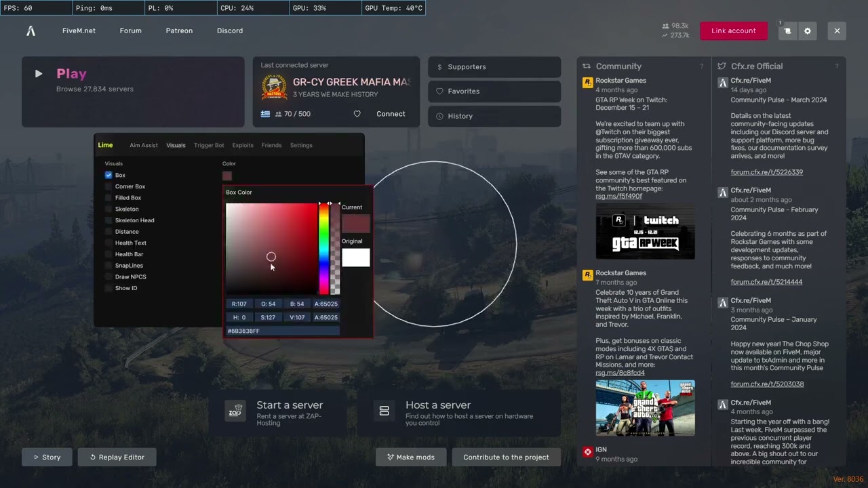868x488 pixels.
Task: Open the settings gear icon
Action: click(807, 30)
